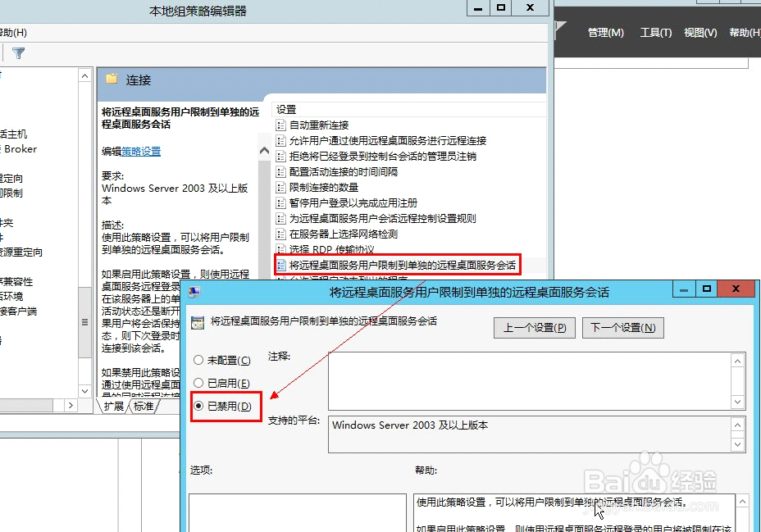Choose the 未配置(C) radio option

click(198, 360)
